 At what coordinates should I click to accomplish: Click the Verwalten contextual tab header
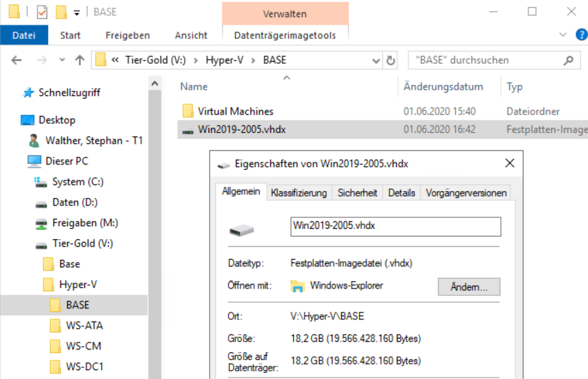click(x=285, y=14)
